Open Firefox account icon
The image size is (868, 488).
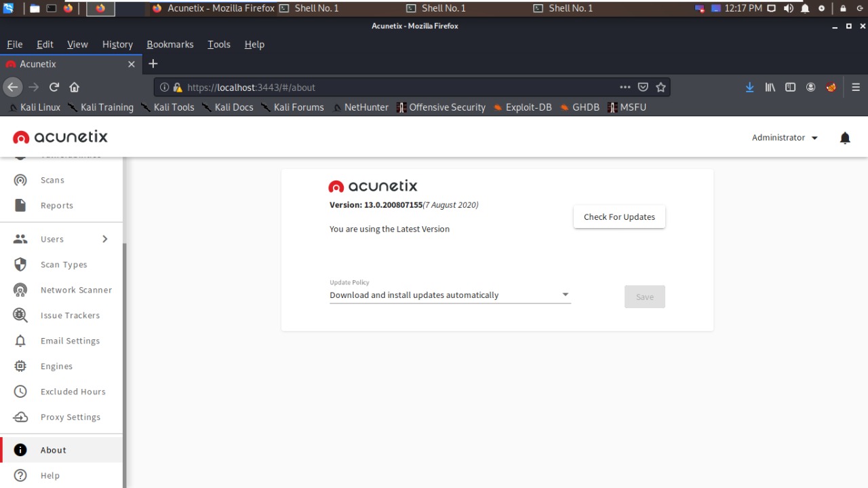click(x=810, y=87)
